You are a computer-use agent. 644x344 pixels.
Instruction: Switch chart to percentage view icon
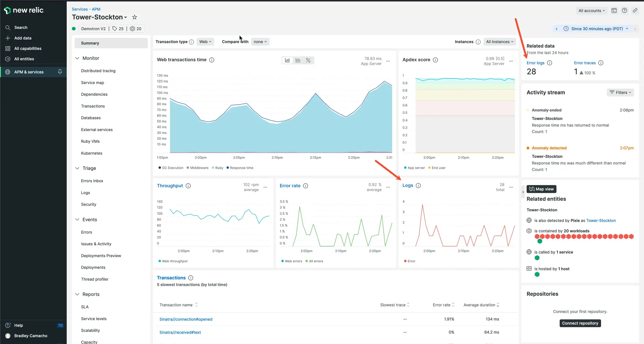pyautogui.click(x=308, y=60)
